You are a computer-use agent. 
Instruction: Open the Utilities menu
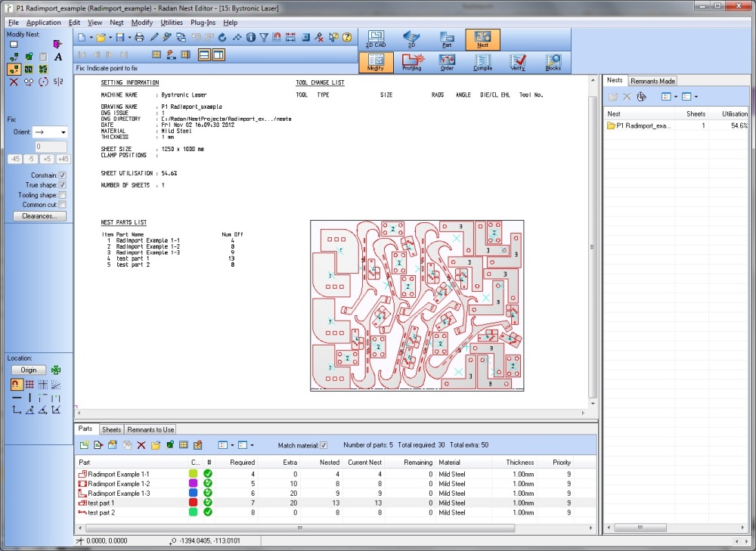[x=172, y=23]
